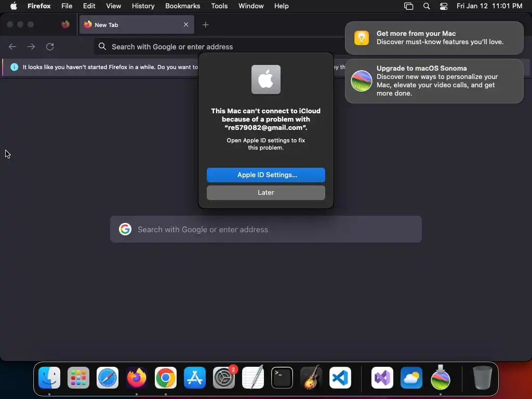Image resolution: width=532 pixels, height=399 pixels.
Task: Reload the page in Firefox
Action: (x=50, y=46)
